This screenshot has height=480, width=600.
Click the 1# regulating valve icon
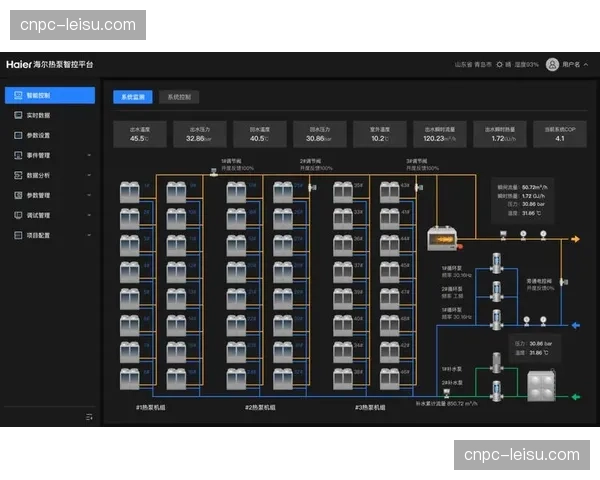(x=214, y=172)
